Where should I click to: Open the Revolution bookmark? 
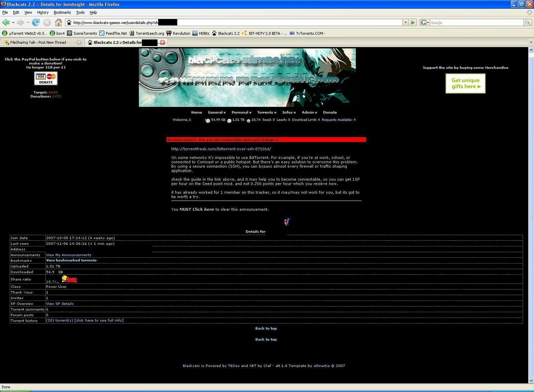(x=178, y=33)
